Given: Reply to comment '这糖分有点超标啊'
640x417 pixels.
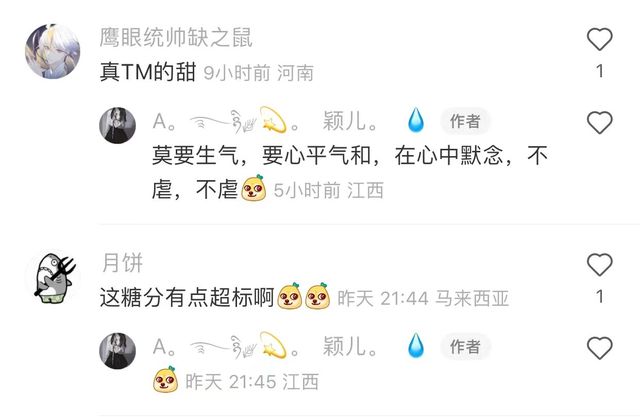Looking at the screenshot, I should 187,297.
